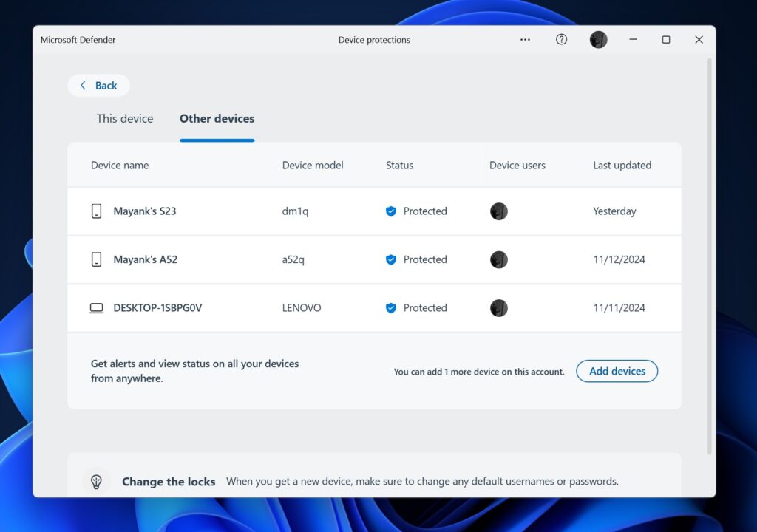This screenshot has width=757, height=532.
Task: Click the laptop icon beside DESKTOP-1SBPG0V
Action: 96,308
